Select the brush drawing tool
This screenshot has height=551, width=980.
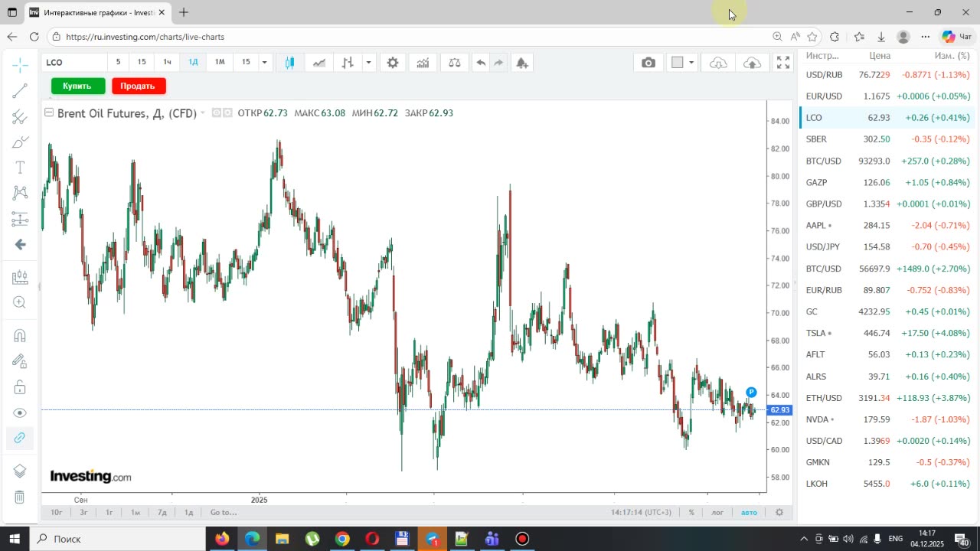(20, 142)
